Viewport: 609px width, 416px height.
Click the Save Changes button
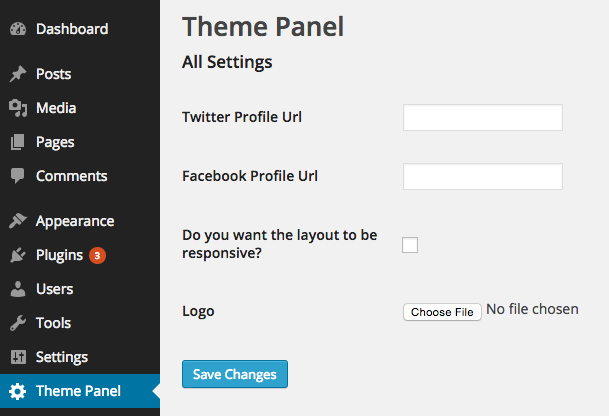pyautogui.click(x=235, y=374)
